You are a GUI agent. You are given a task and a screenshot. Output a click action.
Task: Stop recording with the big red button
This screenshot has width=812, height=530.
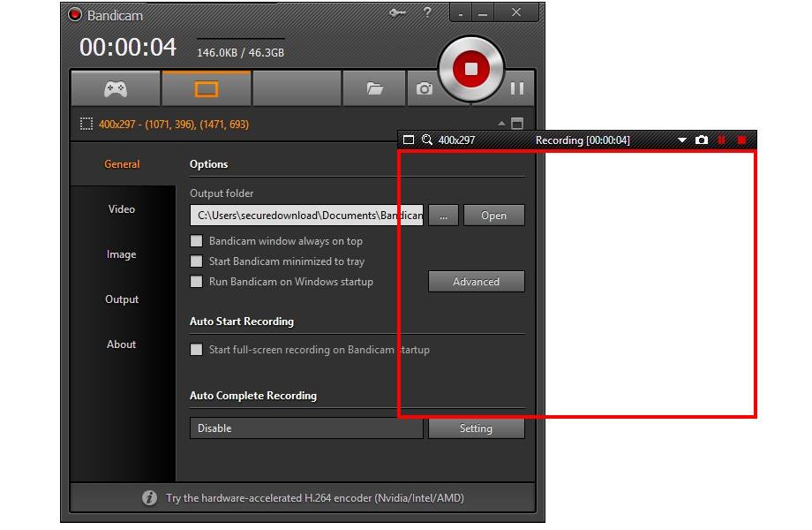coord(470,69)
